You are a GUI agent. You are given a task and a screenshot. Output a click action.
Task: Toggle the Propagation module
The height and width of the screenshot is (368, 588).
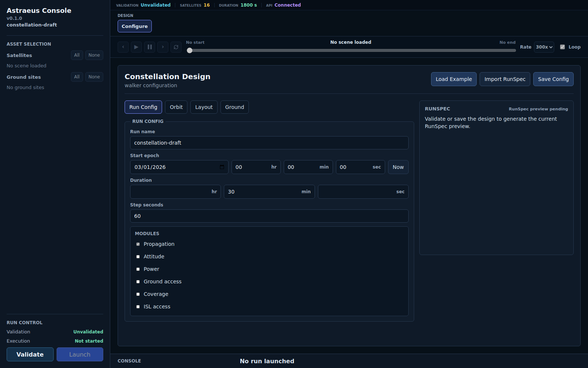tap(138, 244)
